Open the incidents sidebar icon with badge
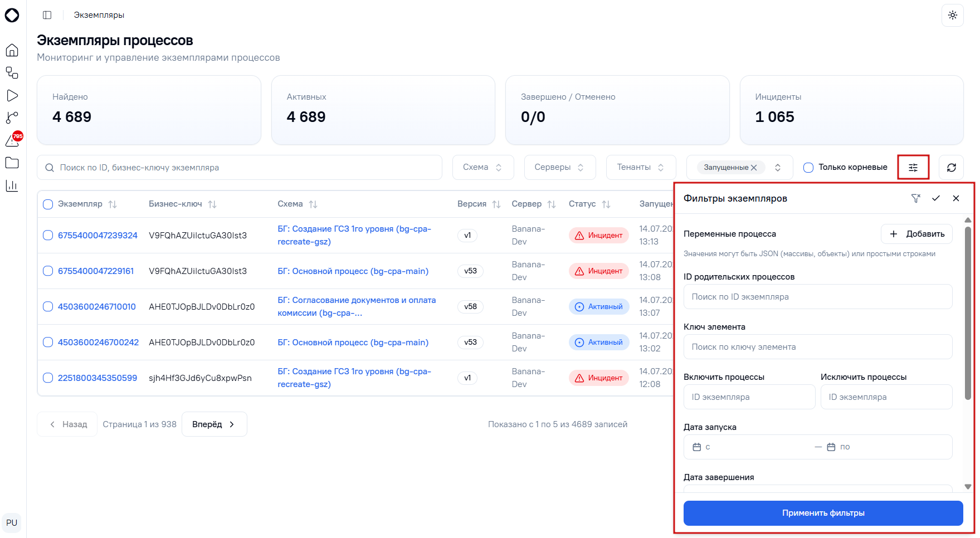The height and width of the screenshot is (538, 980). click(13, 140)
